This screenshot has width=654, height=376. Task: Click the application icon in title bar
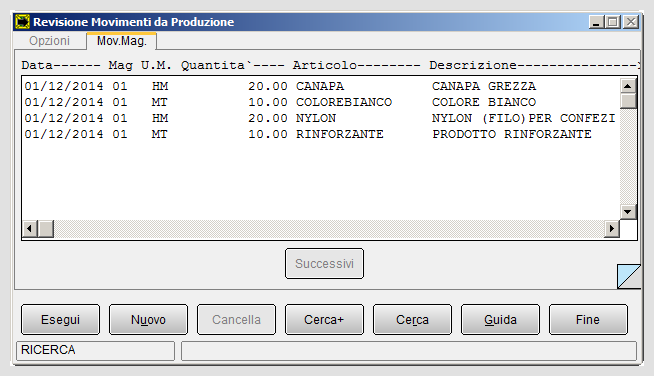(x=22, y=22)
